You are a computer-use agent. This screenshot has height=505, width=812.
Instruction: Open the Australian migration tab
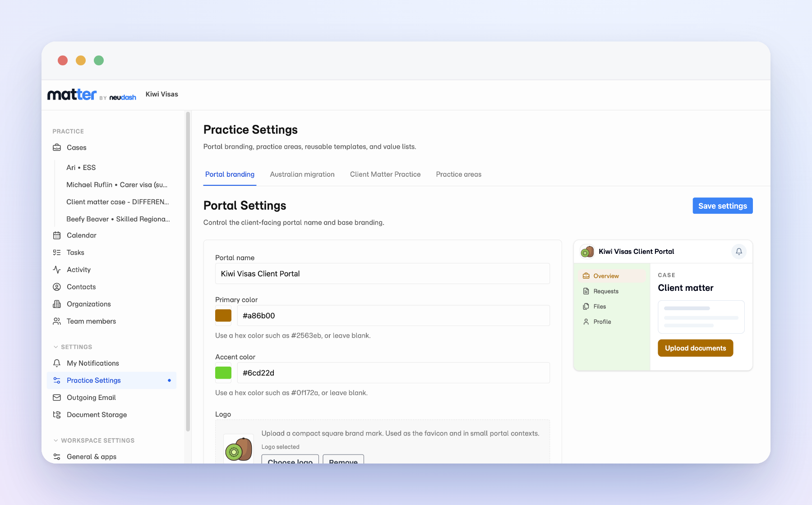(302, 174)
